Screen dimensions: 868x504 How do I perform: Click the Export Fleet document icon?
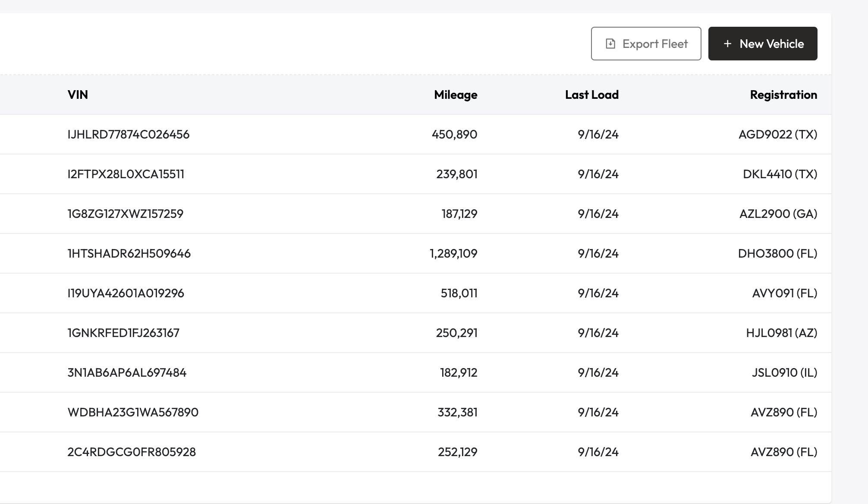pos(610,44)
